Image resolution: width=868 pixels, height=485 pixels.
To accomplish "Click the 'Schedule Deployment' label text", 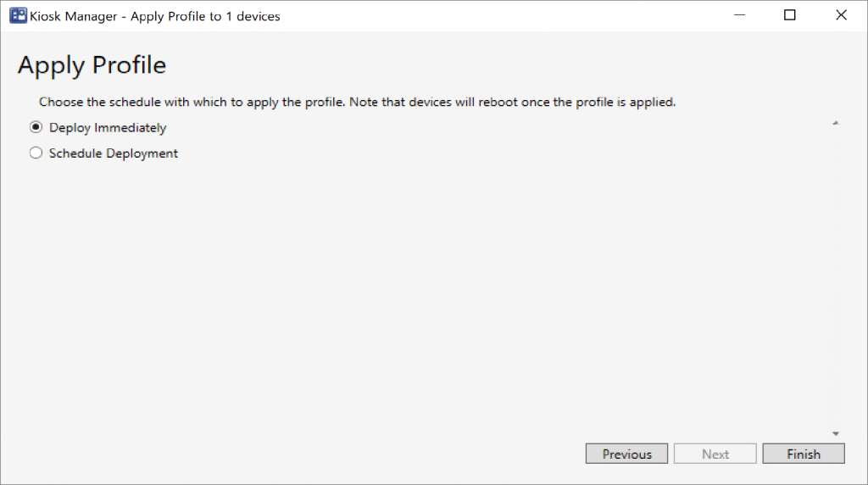I will coord(114,153).
